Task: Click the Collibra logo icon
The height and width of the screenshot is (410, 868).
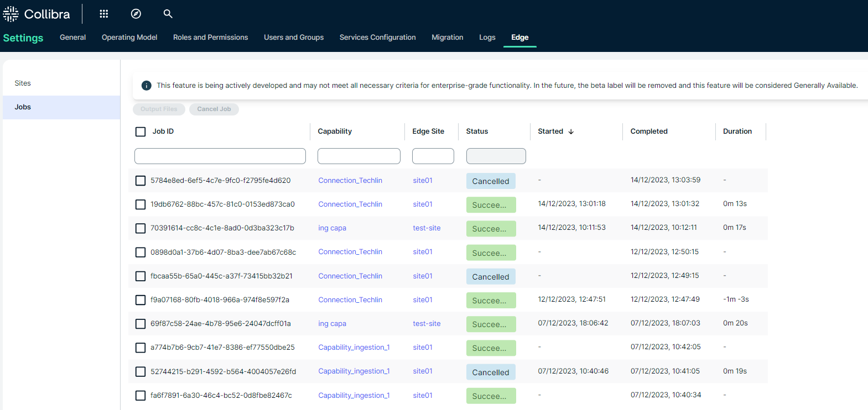Action: tap(11, 14)
